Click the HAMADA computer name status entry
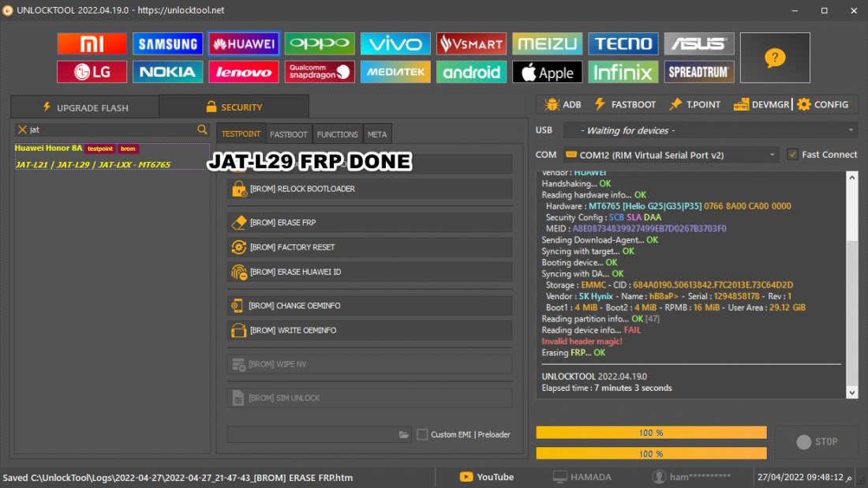Image resolution: width=868 pixels, height=488 pixels. point(582,477)
